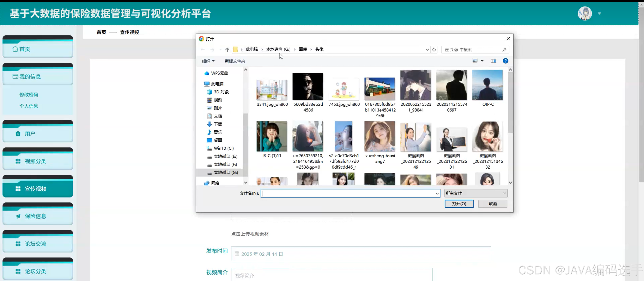Select WPS云盘 cloud icon in tree
The width and height of the screenshot is (644, 281).
(x=207, y=73)
